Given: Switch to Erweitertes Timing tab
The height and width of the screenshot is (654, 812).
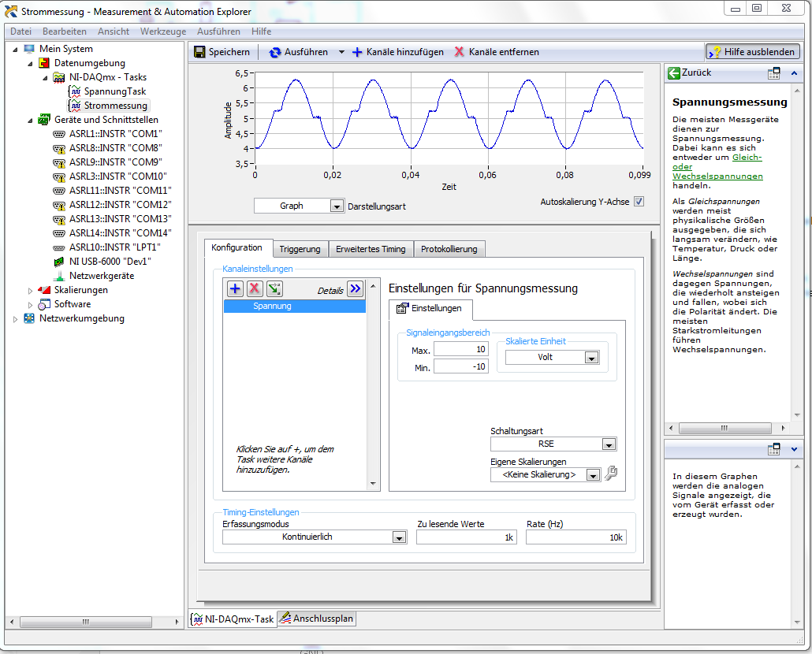Looking at the screenshot, I should point(371,249).
